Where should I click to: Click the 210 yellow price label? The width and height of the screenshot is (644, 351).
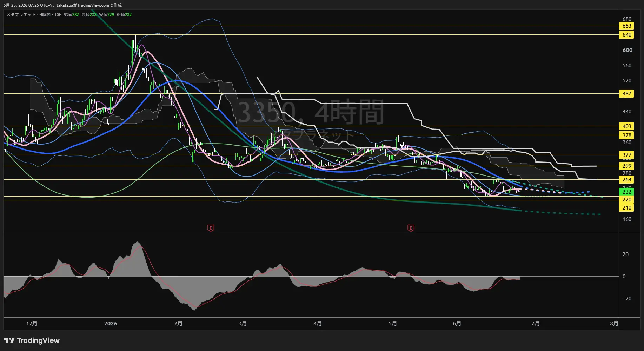tap(627, 208)
